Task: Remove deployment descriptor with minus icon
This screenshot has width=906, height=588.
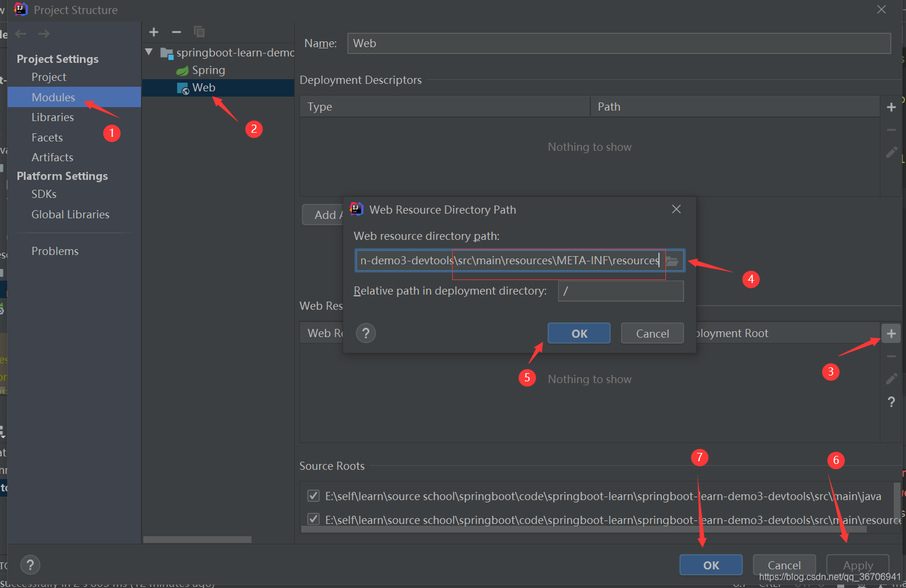Action: [x=891, y=130]
